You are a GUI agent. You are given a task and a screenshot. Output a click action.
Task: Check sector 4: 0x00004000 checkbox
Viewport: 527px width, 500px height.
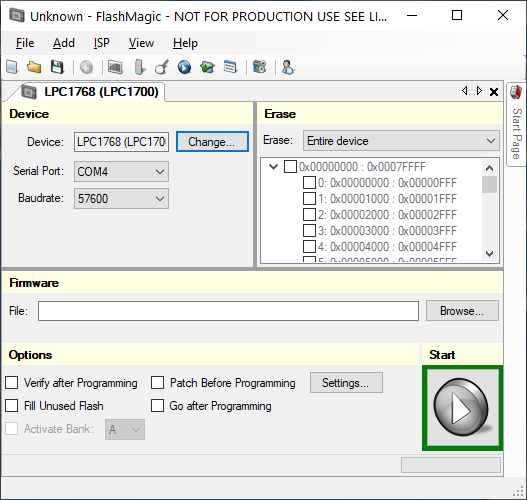tap(309, 246)
